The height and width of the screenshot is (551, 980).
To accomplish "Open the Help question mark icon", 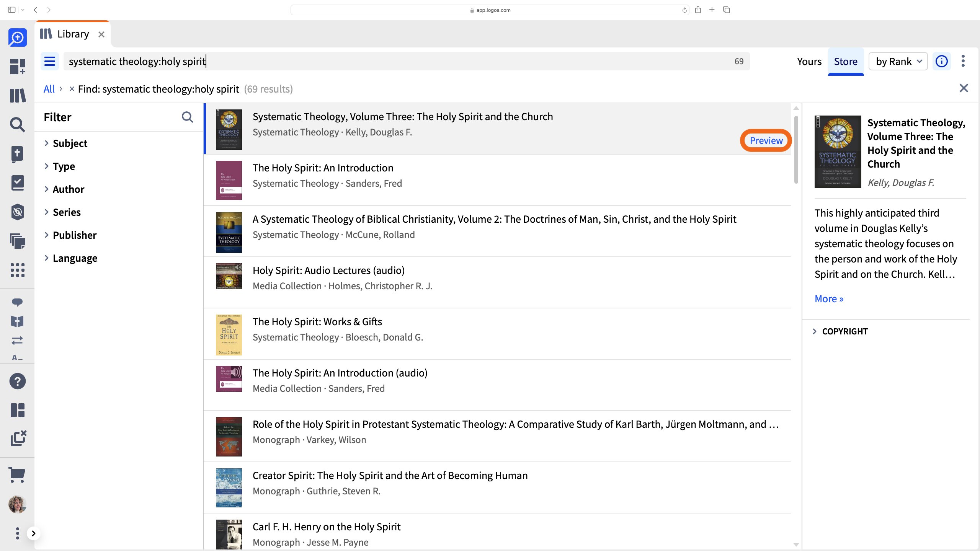I will click(18, 381).
